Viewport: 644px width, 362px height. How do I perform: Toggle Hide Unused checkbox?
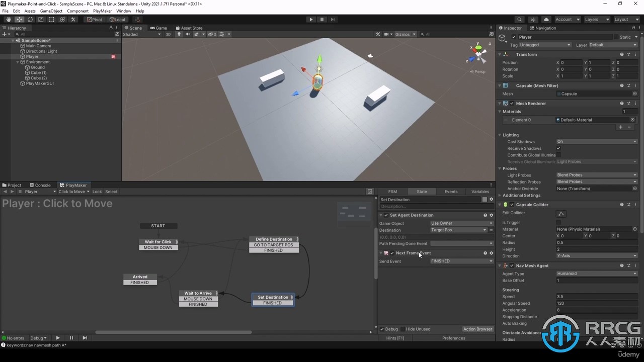(403, 329)
